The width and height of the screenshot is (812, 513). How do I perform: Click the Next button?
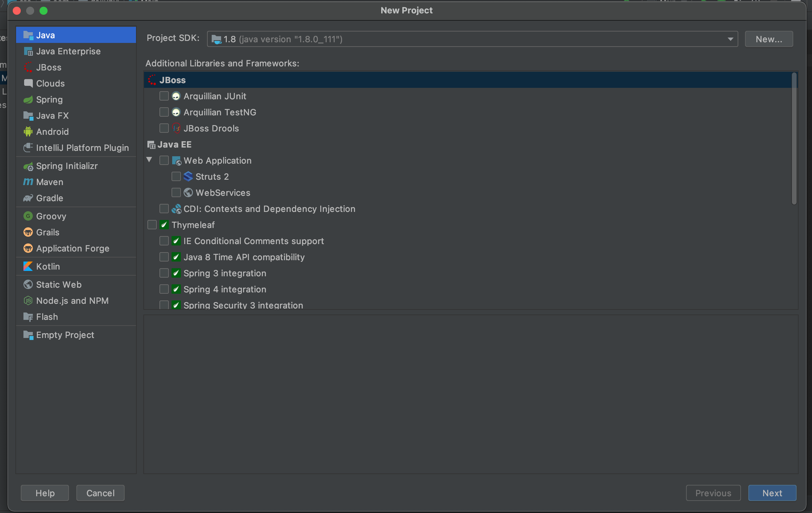point(772,493)
